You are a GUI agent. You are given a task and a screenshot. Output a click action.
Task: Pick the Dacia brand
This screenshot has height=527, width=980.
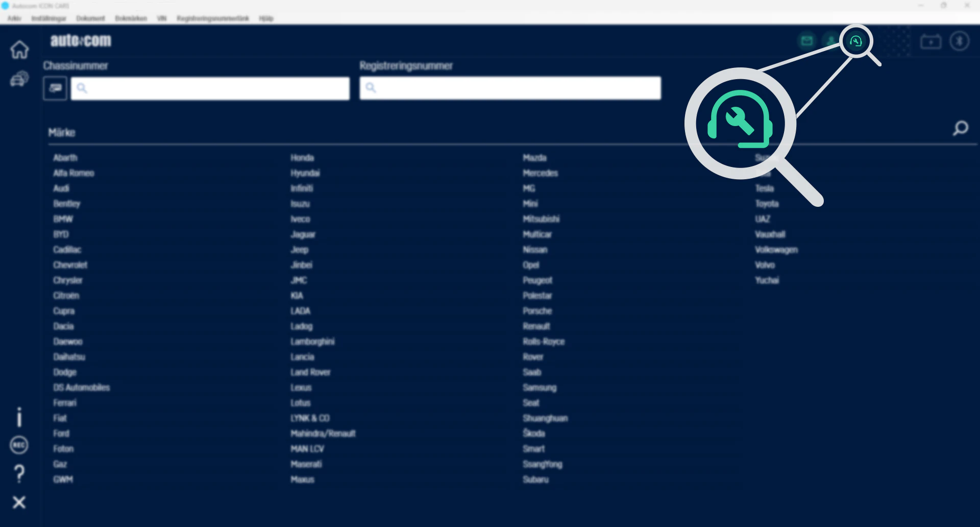pos(64,326)
